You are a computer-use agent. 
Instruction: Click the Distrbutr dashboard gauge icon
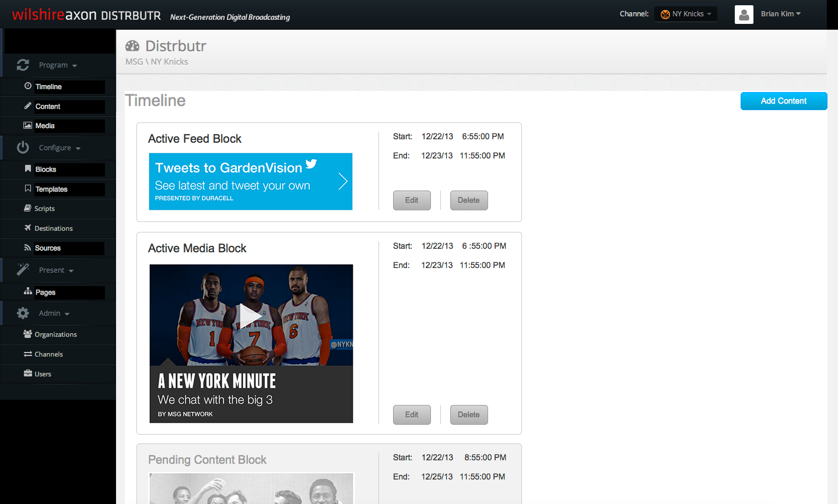click(x=132, y=45)
